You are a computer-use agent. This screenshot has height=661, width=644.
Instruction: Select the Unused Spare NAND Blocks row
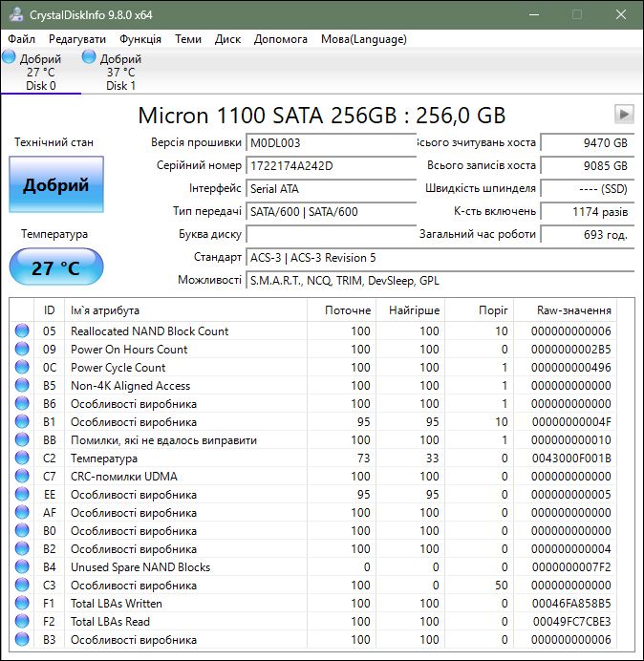tap(313, 566)
